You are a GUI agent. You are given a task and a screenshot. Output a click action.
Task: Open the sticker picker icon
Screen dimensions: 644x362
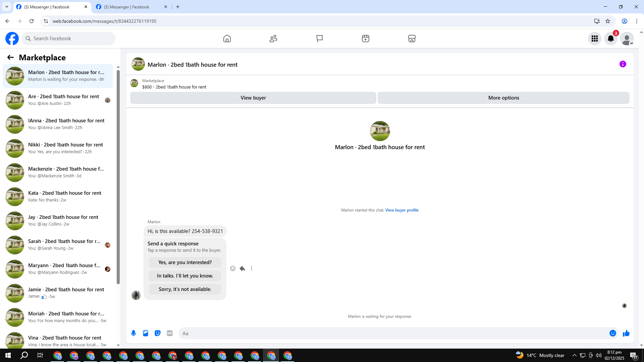point(158,333)
